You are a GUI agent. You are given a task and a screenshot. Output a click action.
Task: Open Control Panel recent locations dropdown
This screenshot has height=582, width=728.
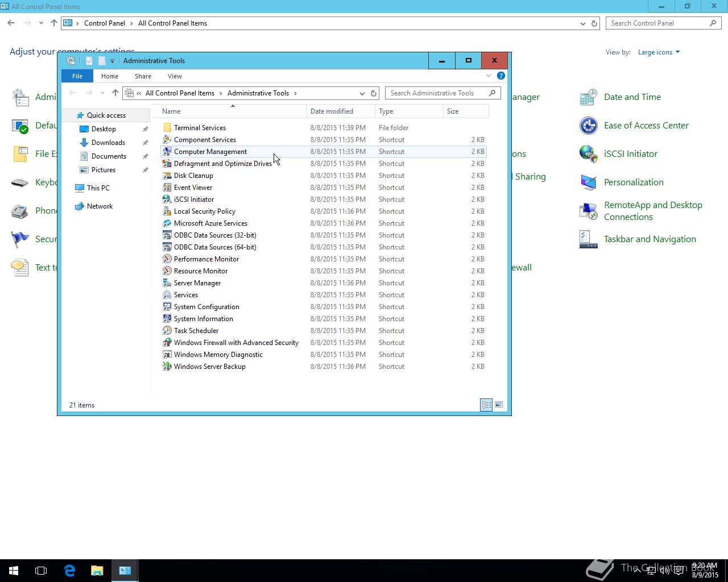[41, 23]
